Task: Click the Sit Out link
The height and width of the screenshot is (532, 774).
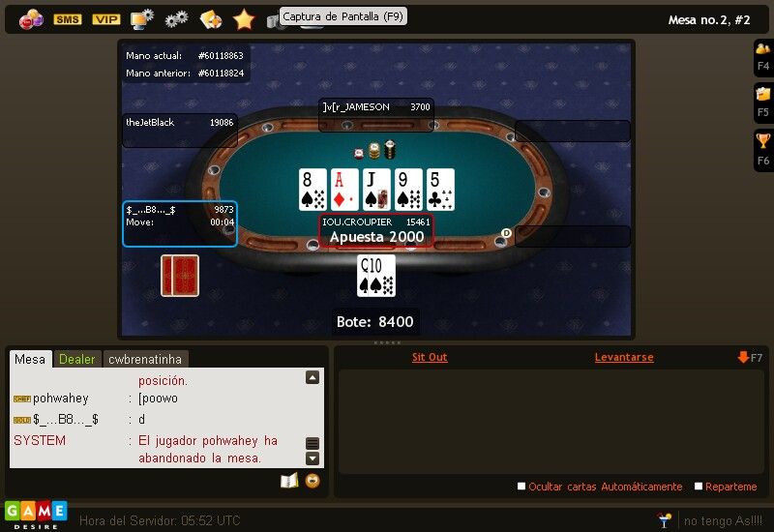Action: coord(430,357)
